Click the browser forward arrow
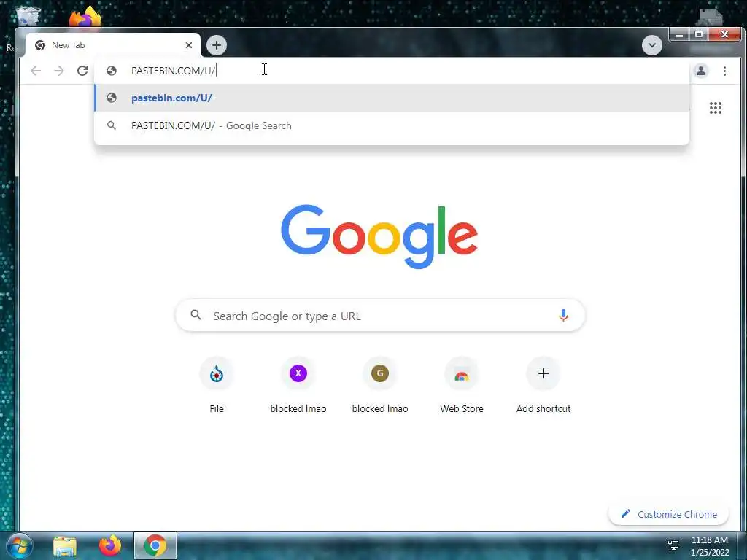 point(58,71)
